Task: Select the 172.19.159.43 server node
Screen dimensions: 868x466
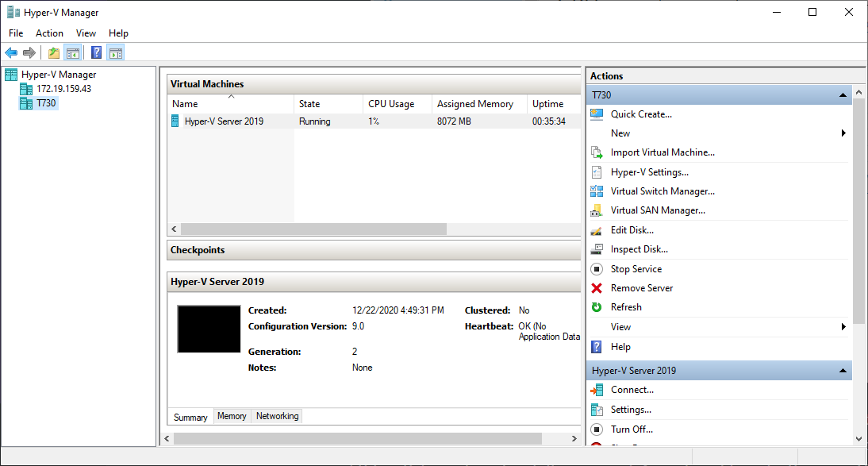Action: click(63, 89)
